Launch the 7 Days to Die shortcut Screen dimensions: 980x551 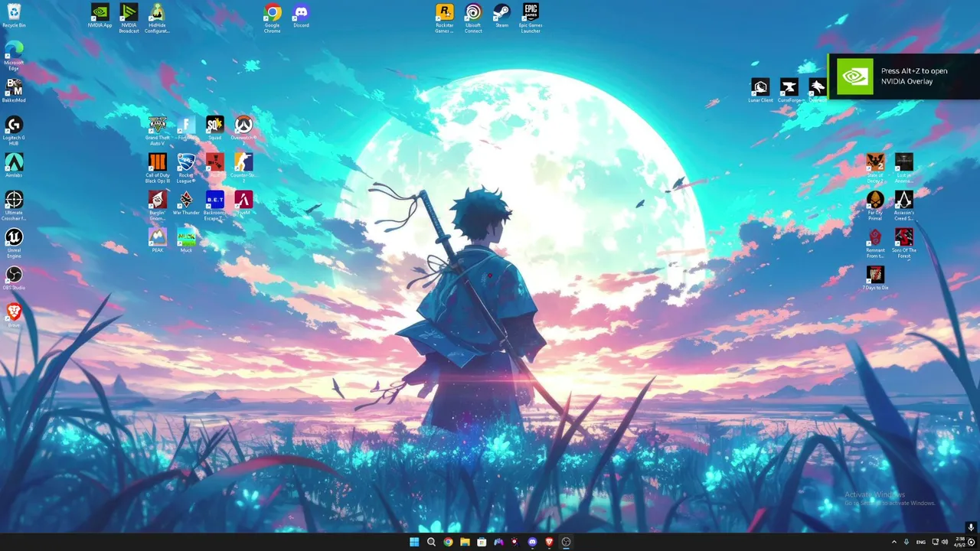875,278
